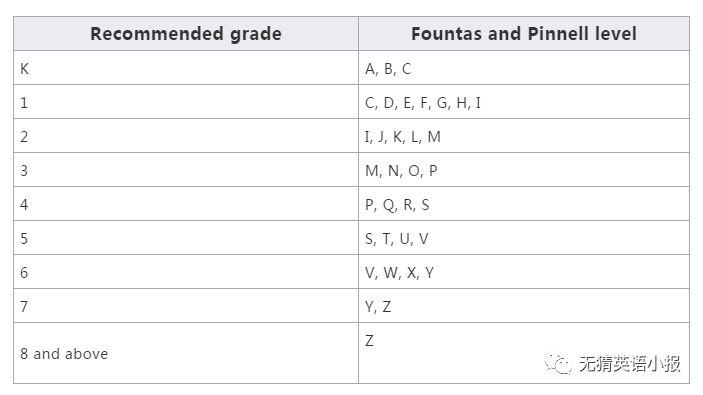Select the C, D, E, F, G, H, I cell

(x=524, y=102)
